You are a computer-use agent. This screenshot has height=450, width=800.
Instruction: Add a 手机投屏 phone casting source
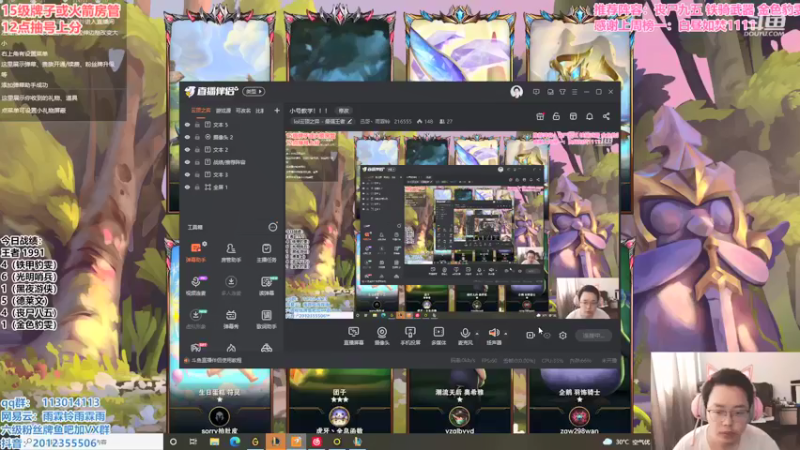[410, 336]
